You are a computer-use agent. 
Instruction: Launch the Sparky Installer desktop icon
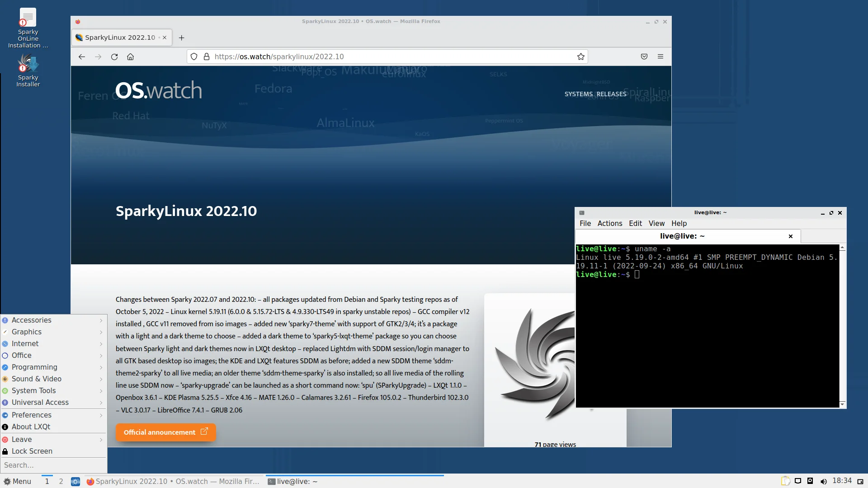click(28, 70)
